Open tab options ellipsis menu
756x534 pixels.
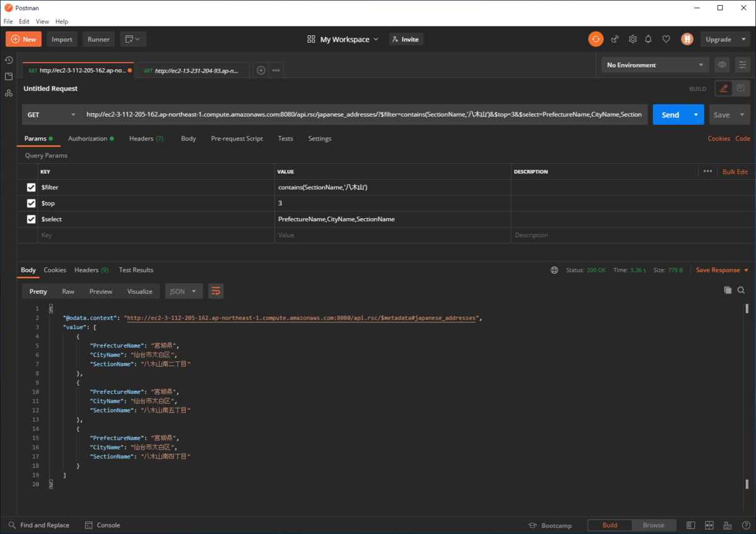(276, 71)
